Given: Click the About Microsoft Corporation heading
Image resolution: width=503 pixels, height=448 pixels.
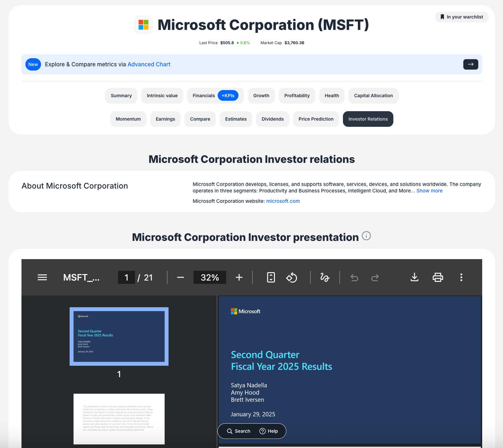Looking at the screenshot, I should pos(75,186).
